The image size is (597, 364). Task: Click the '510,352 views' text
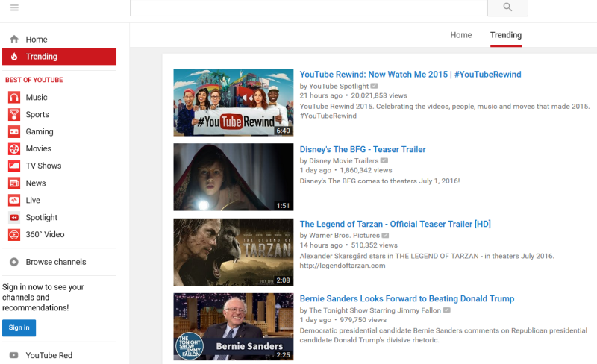[375, 245]
